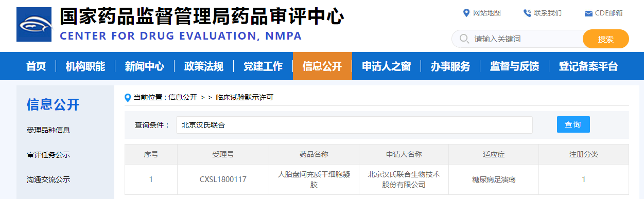644x199 pixels.
Task: Open 受理品种信息 in sidebar
Action: coord(48,130)
